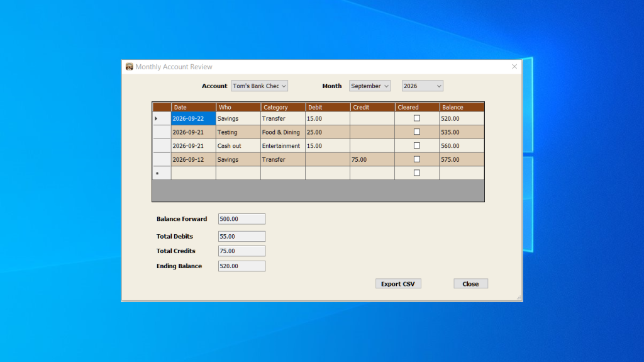Click the Category column header

pos(283,107)
